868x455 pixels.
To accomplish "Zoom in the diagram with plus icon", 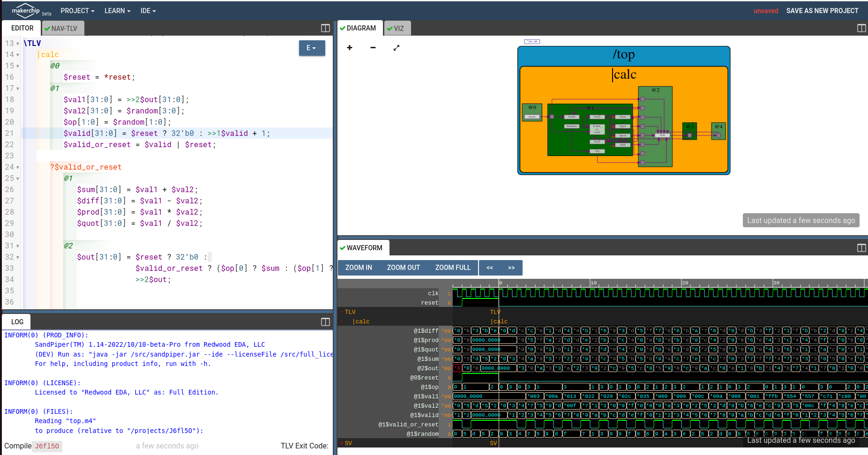I will pyautogui.click(x=350, y=48).
